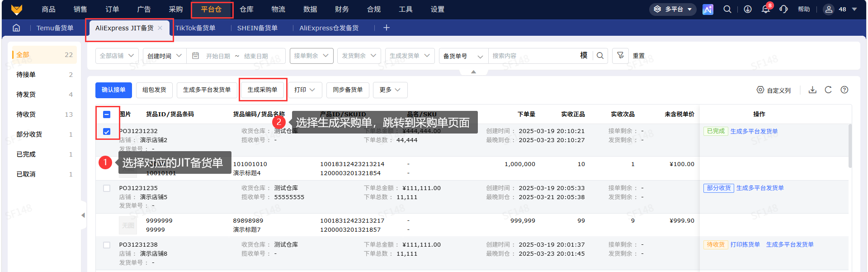Click the 确认接单 button

(x=113, y=90)
